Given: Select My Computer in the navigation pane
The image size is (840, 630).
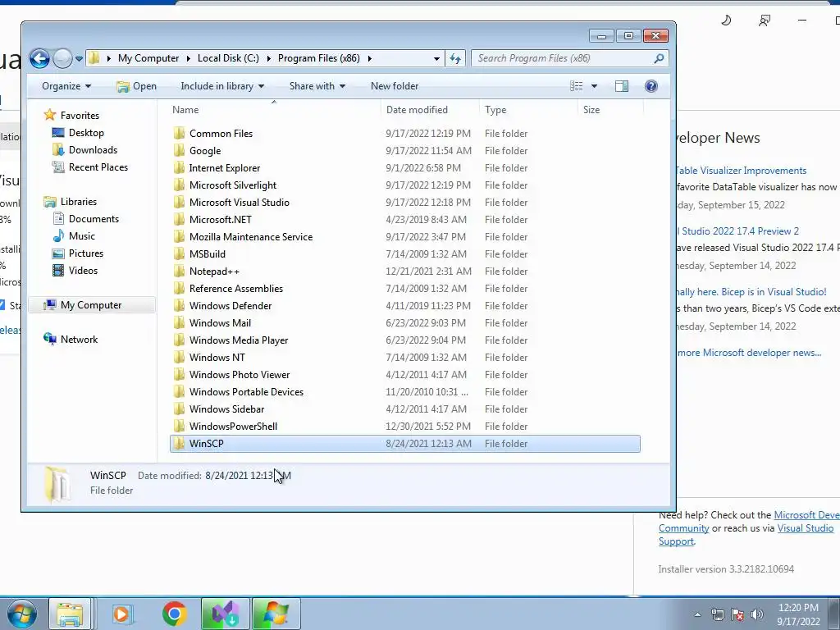Looking at the screenshot, I should (x=91, y=305).
